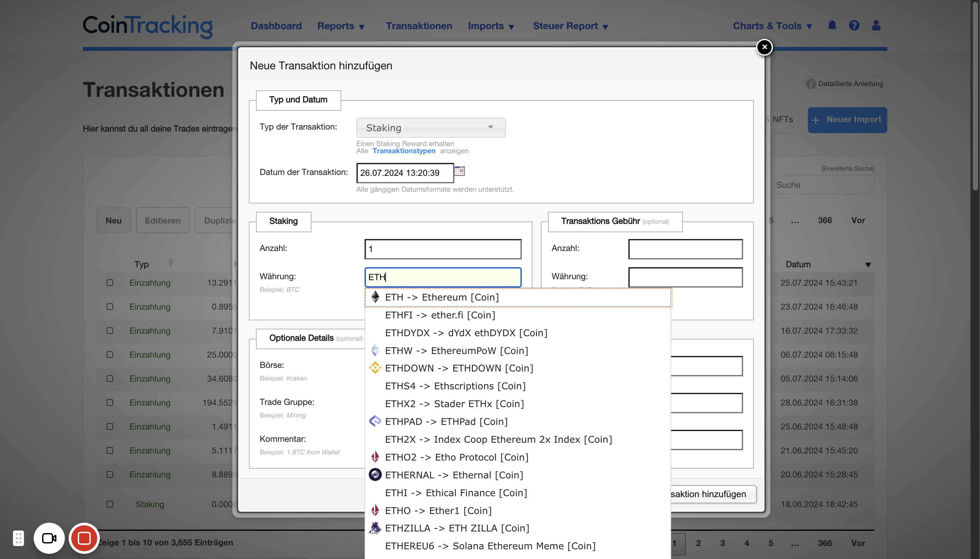Click the plus icon on Neuer Import
This screenshot has width=980, height=559.
click(x=816, y=120)
